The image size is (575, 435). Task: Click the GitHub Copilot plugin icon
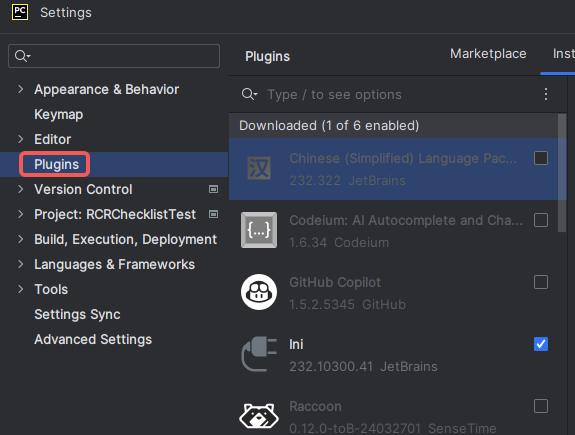(259, 292)
